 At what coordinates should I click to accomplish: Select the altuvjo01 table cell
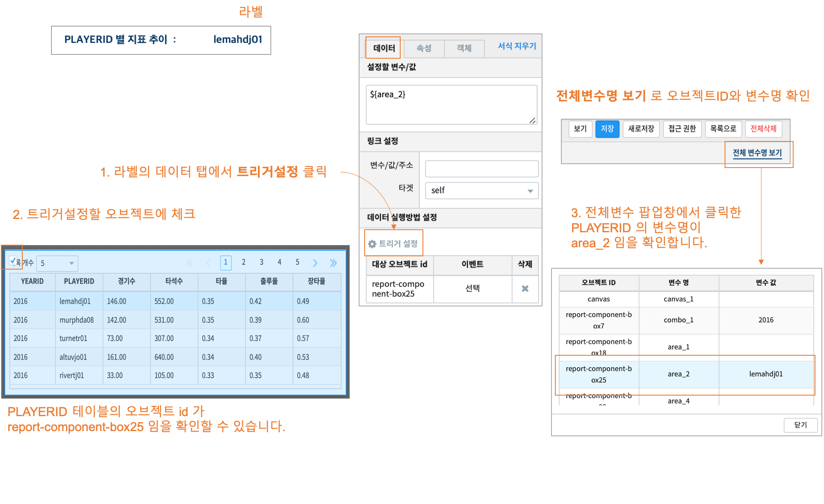click(x=79, y=357)
